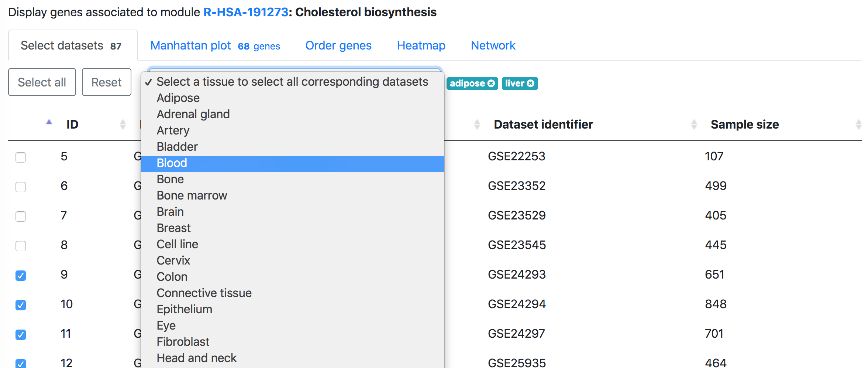The width and height of the screenshot is (868, 368).
Task: Sort by ID column arrows
Action: [123, 125]
